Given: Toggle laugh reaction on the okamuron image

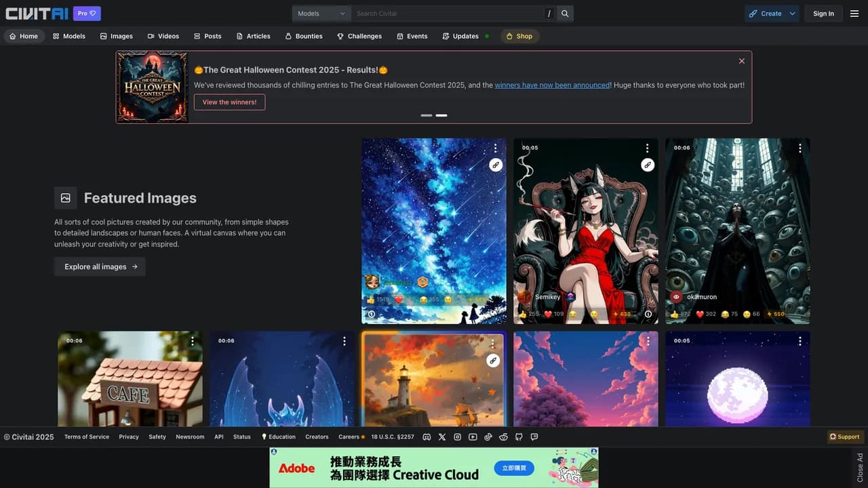Looking at the screenshot, I should (729, 314).
